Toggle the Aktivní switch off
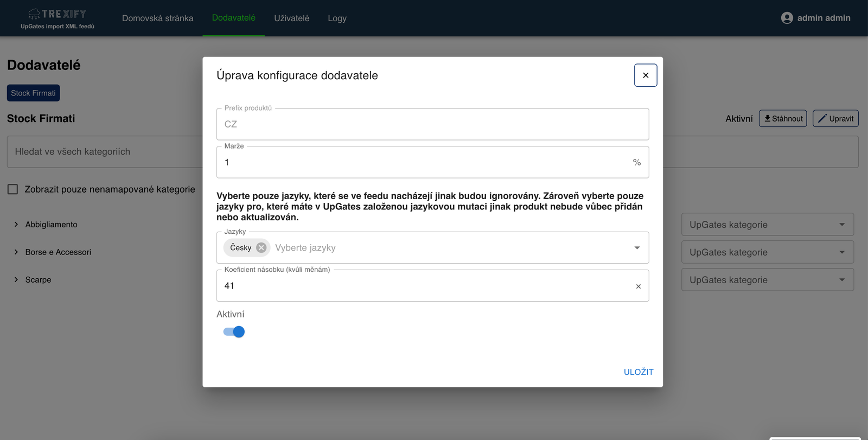Viewport: 868px width, 440px height. (x=234, y=332)
